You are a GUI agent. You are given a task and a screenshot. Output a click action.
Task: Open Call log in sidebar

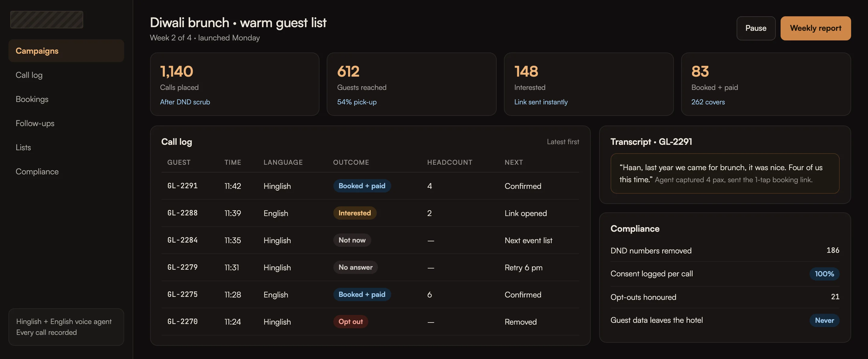point(66,75)
